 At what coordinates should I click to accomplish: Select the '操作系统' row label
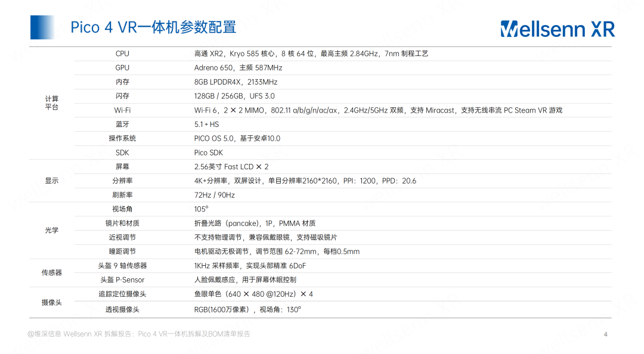click(122, 138)
